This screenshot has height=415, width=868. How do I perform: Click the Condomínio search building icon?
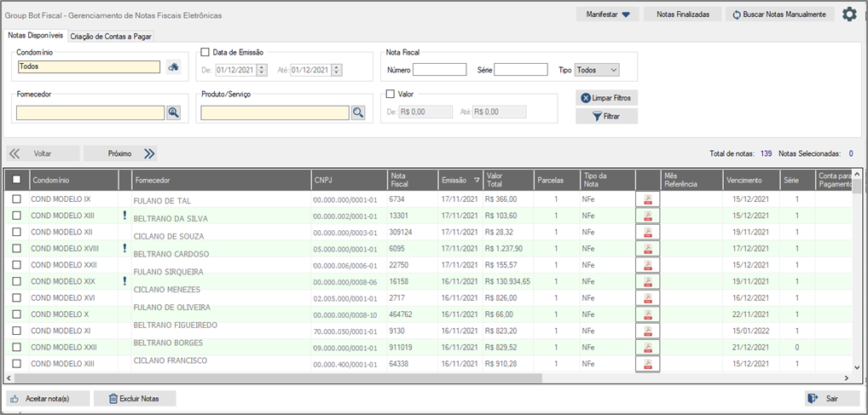[174, 67]
